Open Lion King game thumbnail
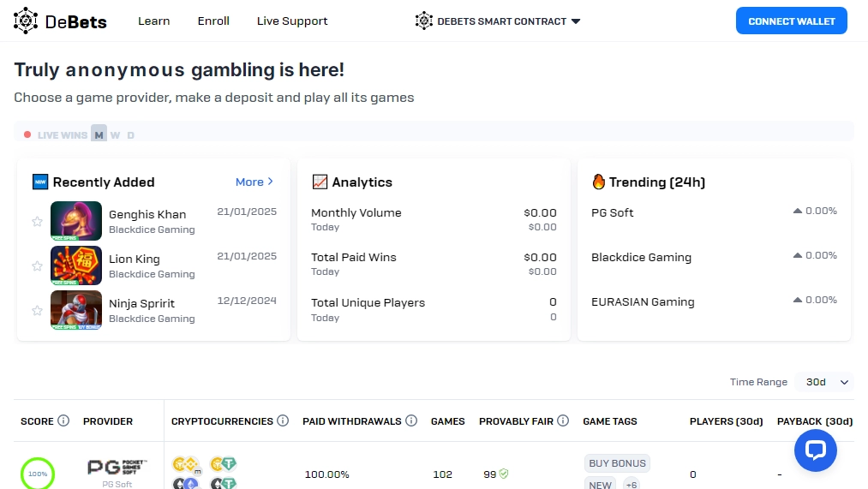868x489 pixels. pos(76,265)
